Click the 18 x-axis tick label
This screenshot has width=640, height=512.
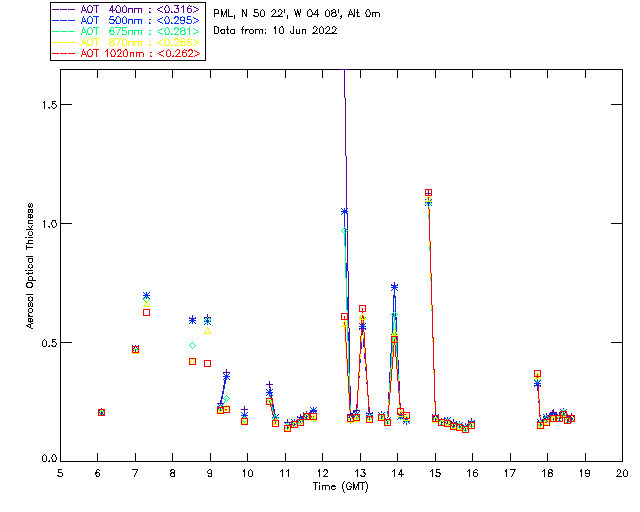[547, 473]
